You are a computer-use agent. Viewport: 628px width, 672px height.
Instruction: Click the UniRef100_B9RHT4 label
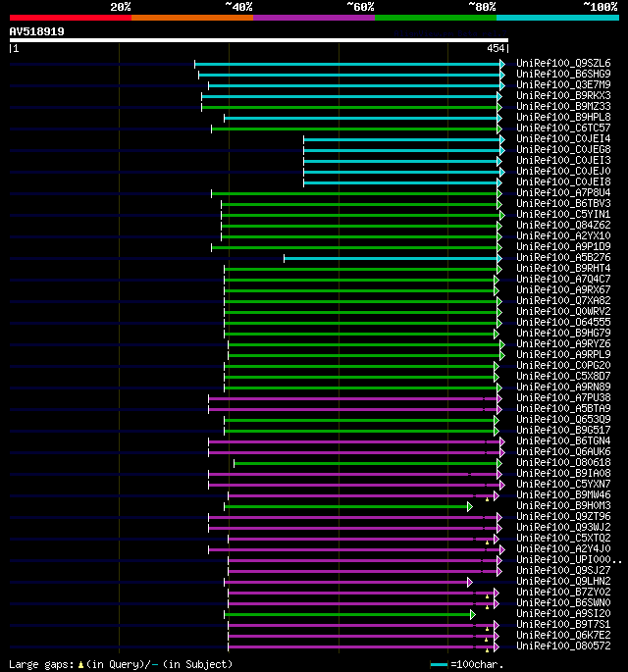tap(563, 268)
